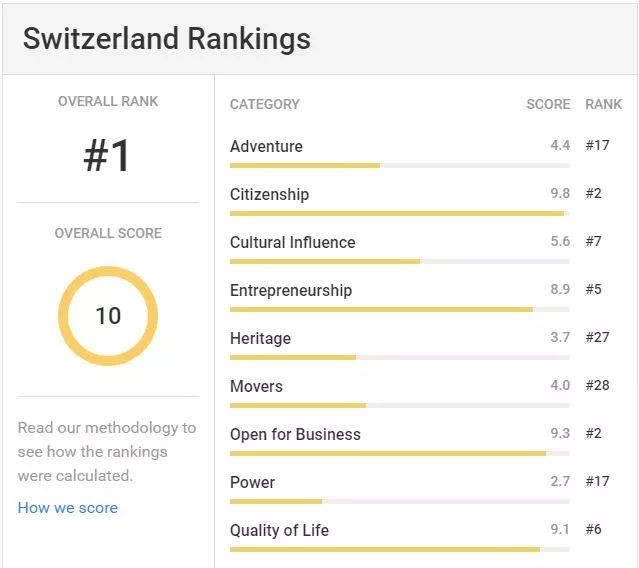Click the SCORE column header
Viewport: 639px width, 568px height.
(x=548, y=104)
